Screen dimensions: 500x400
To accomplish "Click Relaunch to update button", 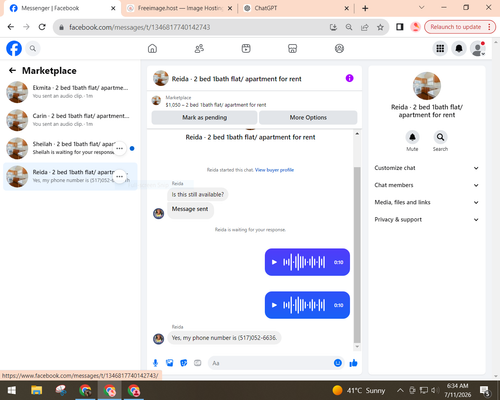I will click(459, 27).
